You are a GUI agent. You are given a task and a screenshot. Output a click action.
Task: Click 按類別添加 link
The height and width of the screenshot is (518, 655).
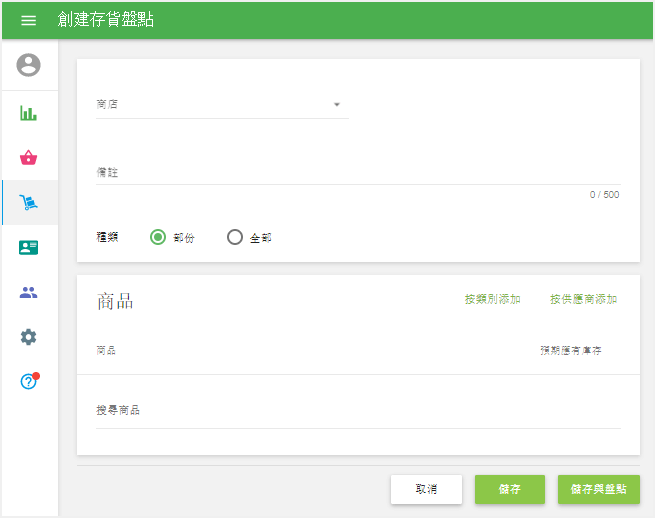coord(492,299)
